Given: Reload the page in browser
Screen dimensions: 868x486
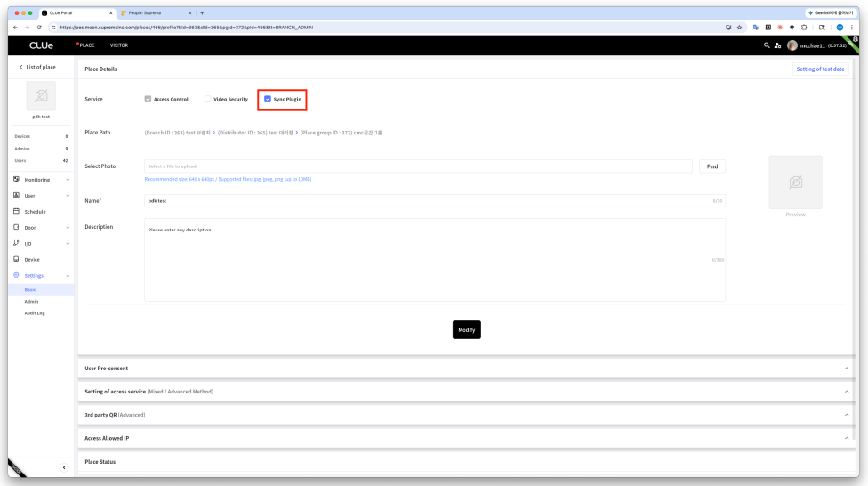Looking at the screenshot, I should coord(39,28).
